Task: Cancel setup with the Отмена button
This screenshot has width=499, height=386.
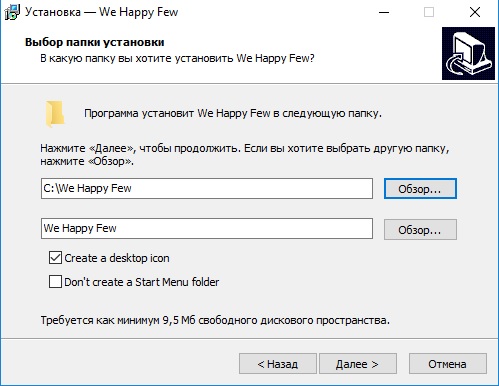Action: pos(448,364)
